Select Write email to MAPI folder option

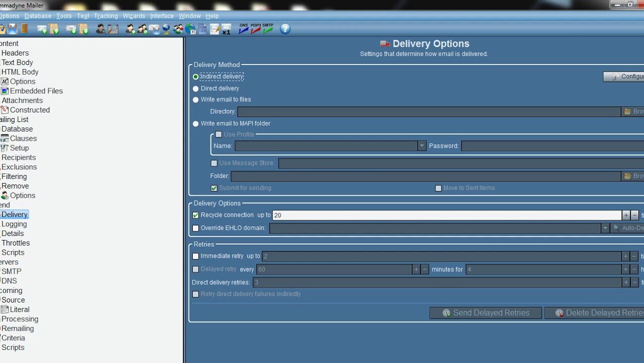(196, 124)
